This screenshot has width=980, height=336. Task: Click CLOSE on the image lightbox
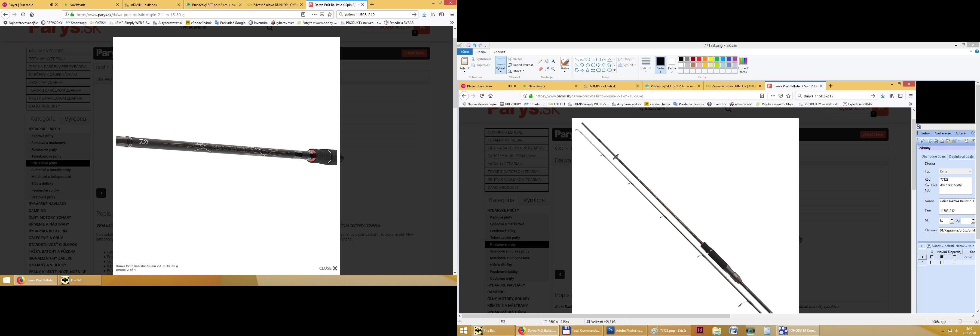328,268
